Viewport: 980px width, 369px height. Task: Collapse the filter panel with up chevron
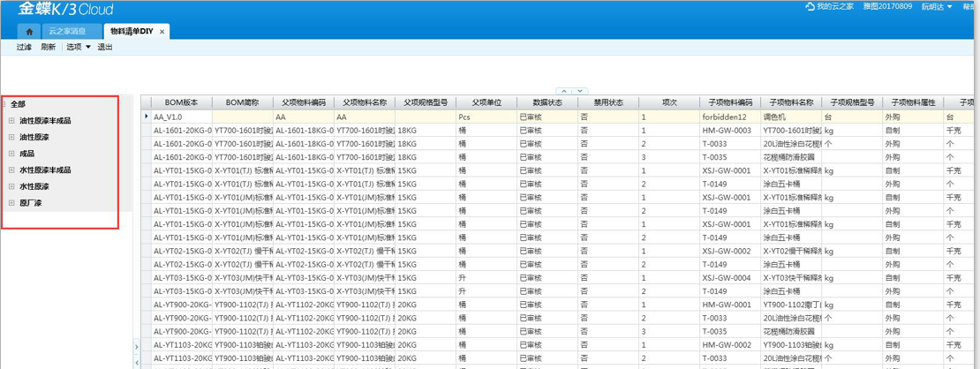[562, 91]
